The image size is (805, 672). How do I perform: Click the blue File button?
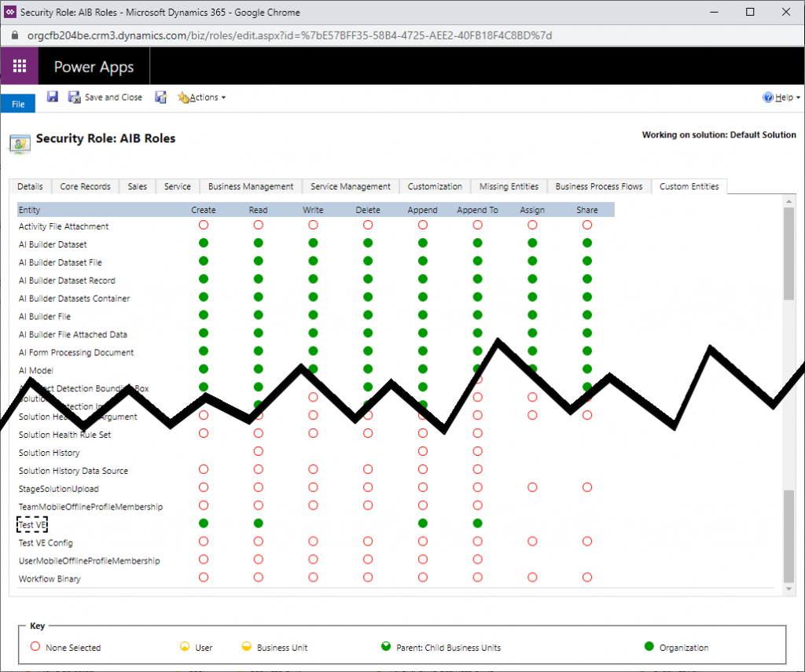pos(17,105)
